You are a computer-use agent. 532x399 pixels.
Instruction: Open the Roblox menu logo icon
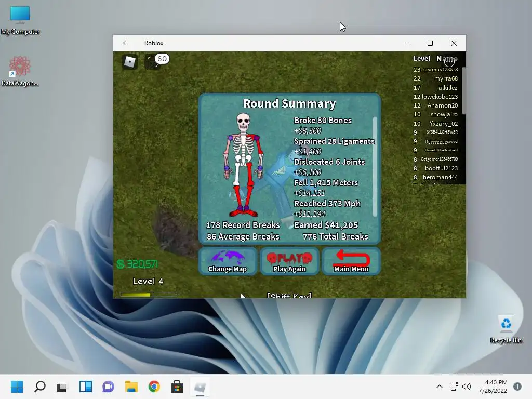pyautogui.click(x=129, y=62)
